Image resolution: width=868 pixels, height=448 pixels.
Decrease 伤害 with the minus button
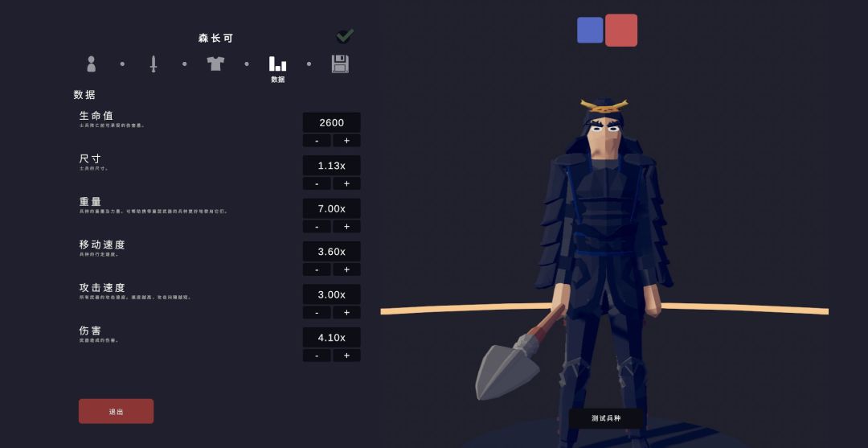coord(317,356)
